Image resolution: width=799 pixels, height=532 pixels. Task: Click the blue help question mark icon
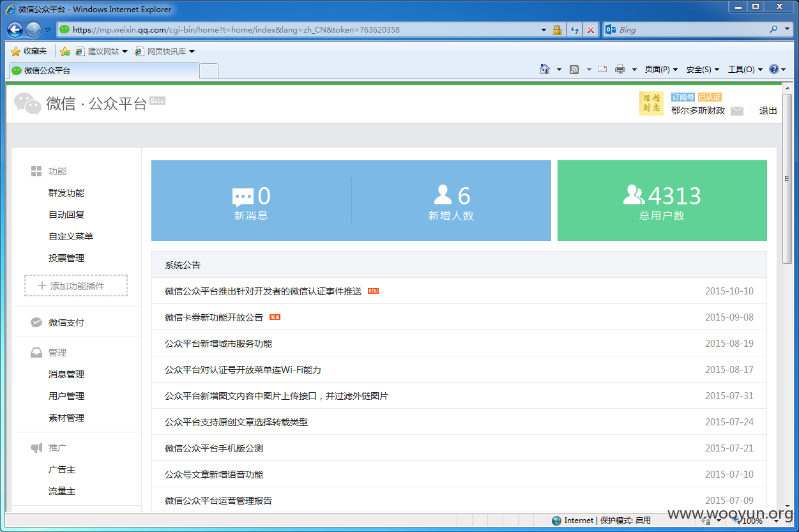tap(773, 70)
